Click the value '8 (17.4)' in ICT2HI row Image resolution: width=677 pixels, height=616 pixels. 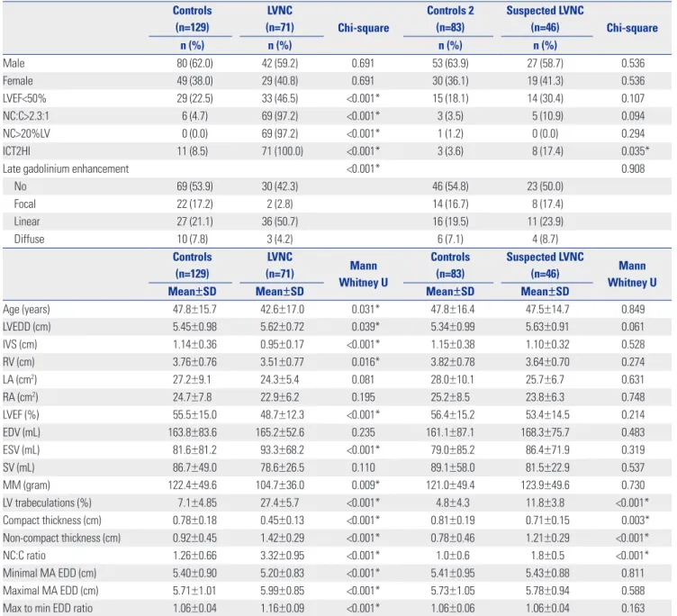click(547, 151)
